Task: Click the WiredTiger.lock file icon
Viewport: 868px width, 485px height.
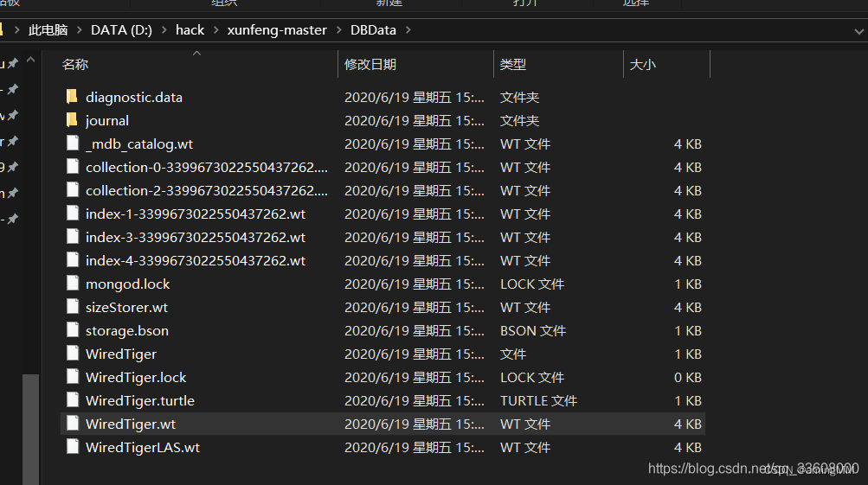Action: [73, 377]
